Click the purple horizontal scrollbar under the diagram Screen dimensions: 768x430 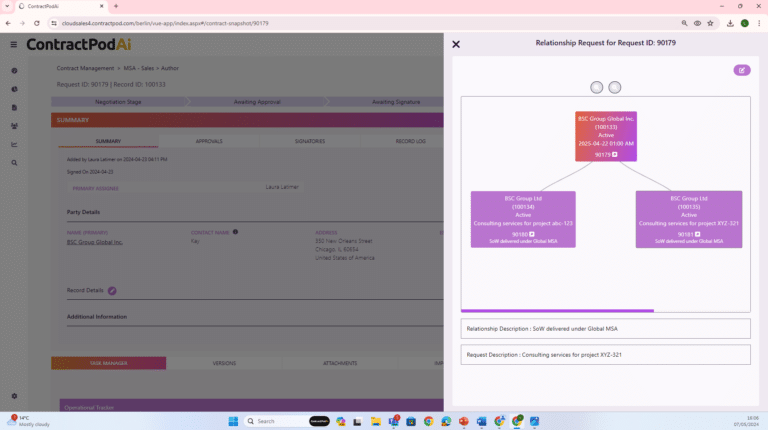[x=557, y=311]
